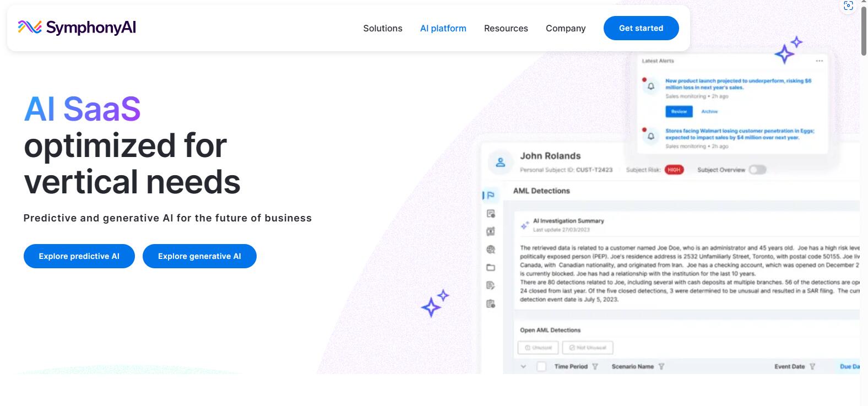Click the AI Investigation Summary sparkle icon
The width and height of the screenshot is (868, 406).
pos(525,225)
